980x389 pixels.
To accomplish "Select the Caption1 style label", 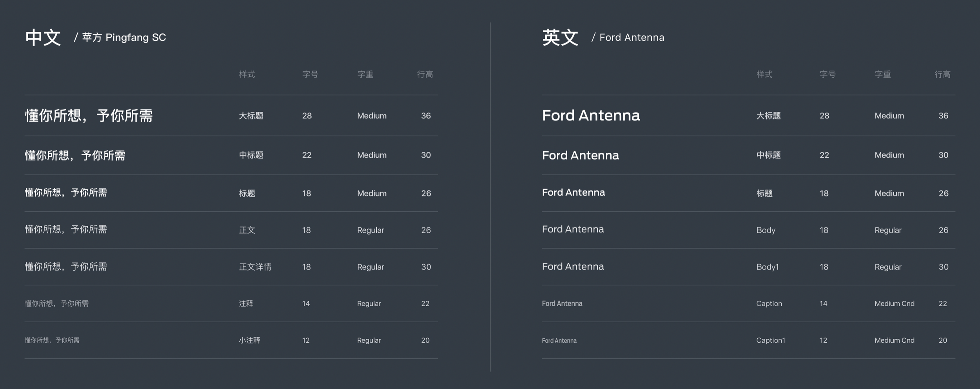I will coord(770,340).
